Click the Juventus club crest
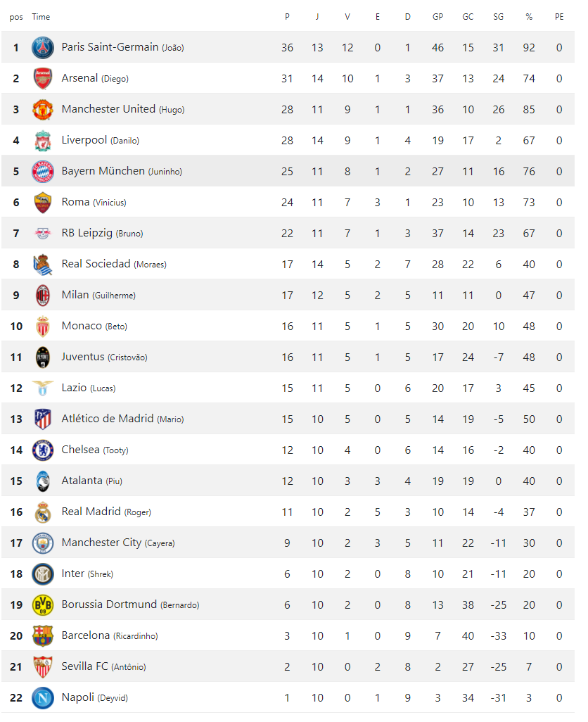This screenshot has height=722, width=588. [x=43, y=357]
